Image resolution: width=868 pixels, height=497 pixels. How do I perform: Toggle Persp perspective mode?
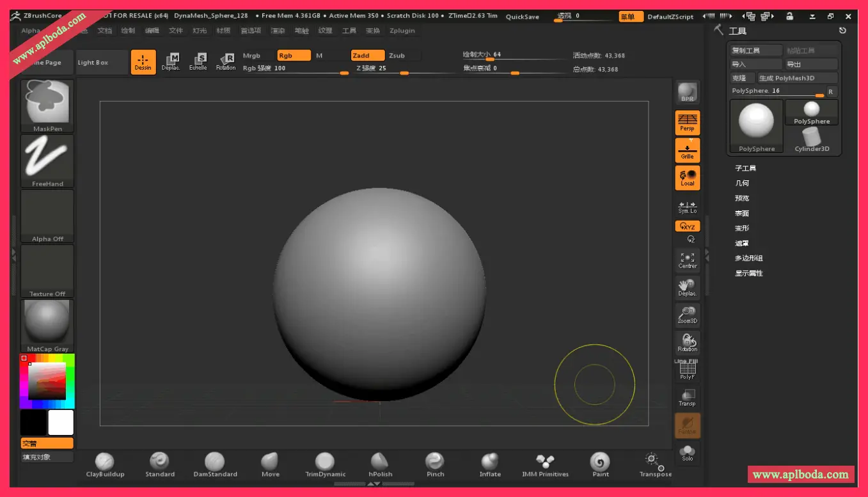tap(688, 122)
